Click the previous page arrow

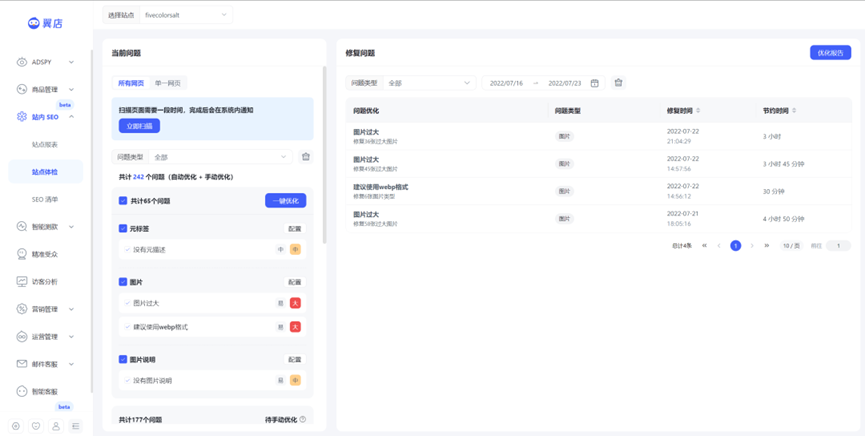pyautogui.click(x=719, y=246)
